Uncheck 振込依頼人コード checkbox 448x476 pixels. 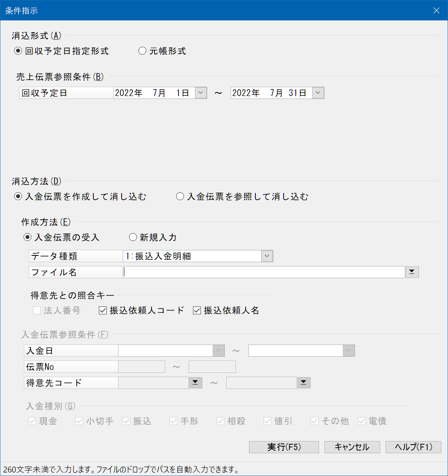(103, 311)
